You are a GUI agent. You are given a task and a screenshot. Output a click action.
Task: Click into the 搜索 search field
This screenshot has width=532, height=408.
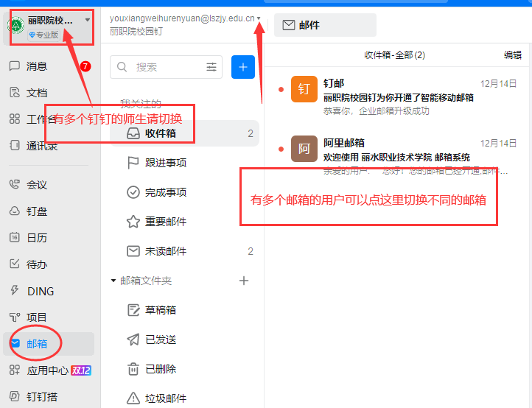tap(167, 67)
